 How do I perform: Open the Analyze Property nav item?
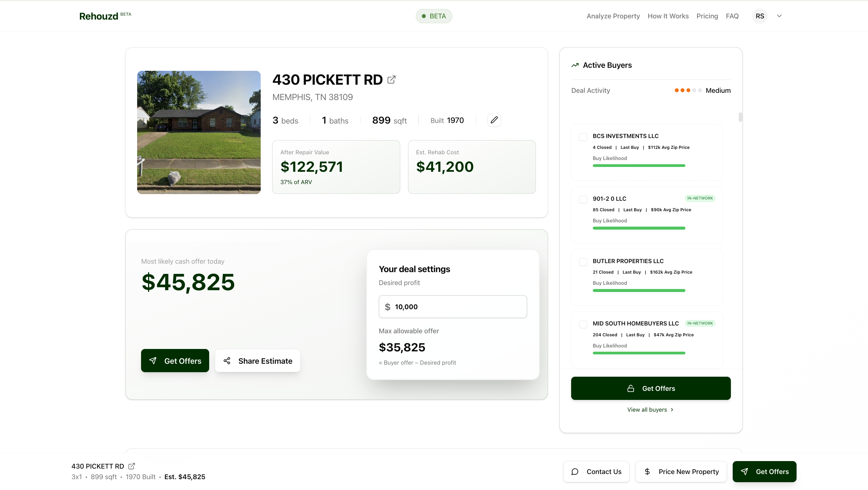tap(613, 16)
